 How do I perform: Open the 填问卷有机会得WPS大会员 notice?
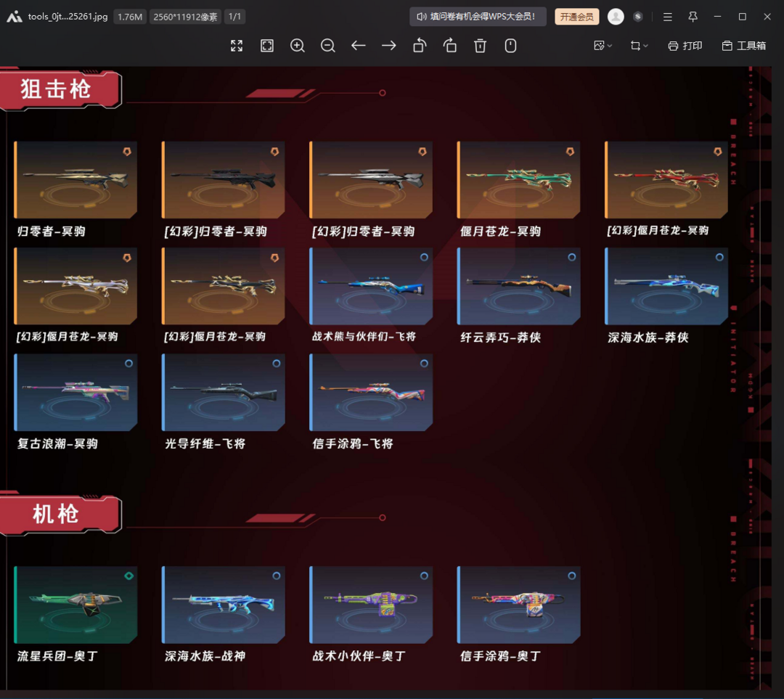click(x=478, y=17)
